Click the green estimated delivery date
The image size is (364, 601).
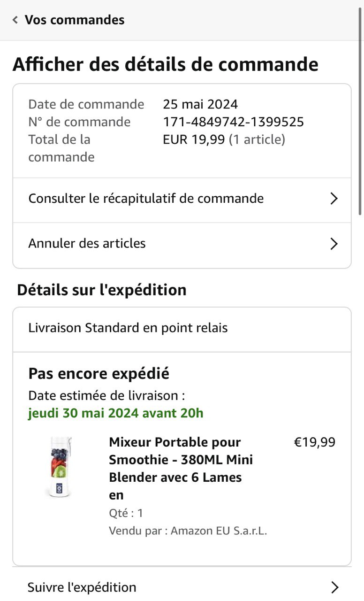point(116,413)
